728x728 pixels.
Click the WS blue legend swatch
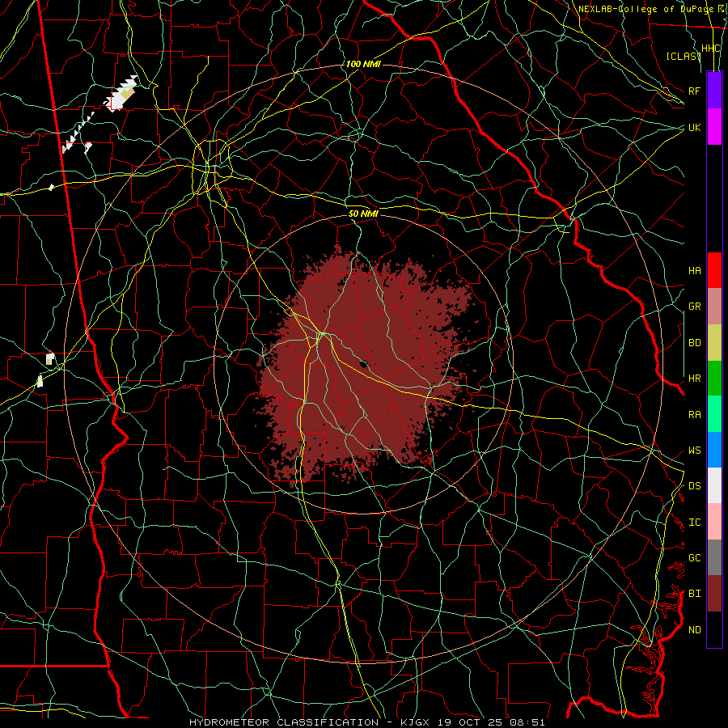tap(714, 450)
